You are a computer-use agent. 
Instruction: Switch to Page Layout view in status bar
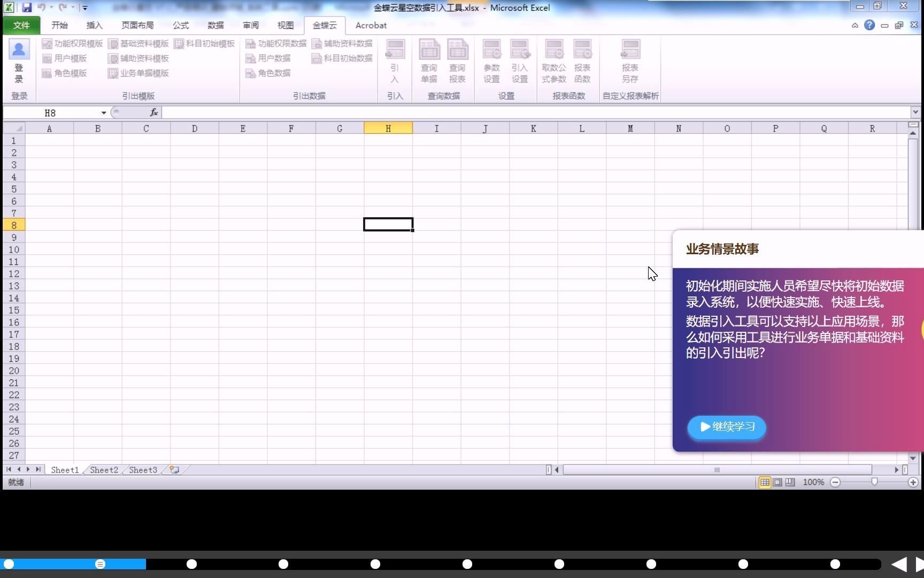pyautogui.click(x=777, y=482)
